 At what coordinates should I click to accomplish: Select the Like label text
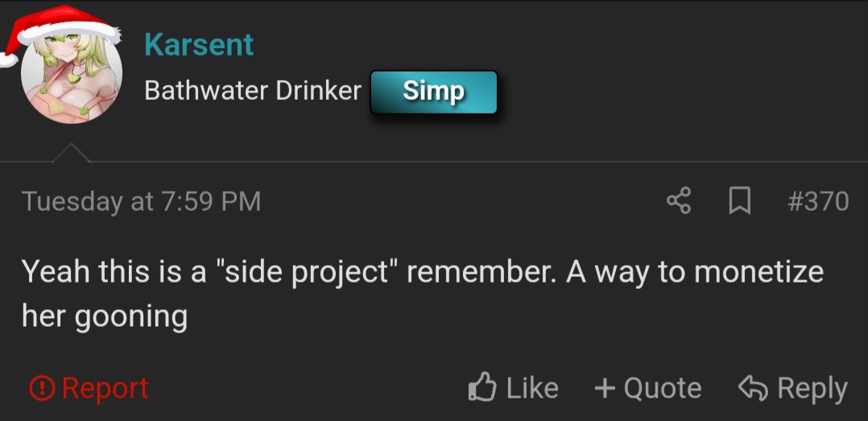click(x=532, y=388)
